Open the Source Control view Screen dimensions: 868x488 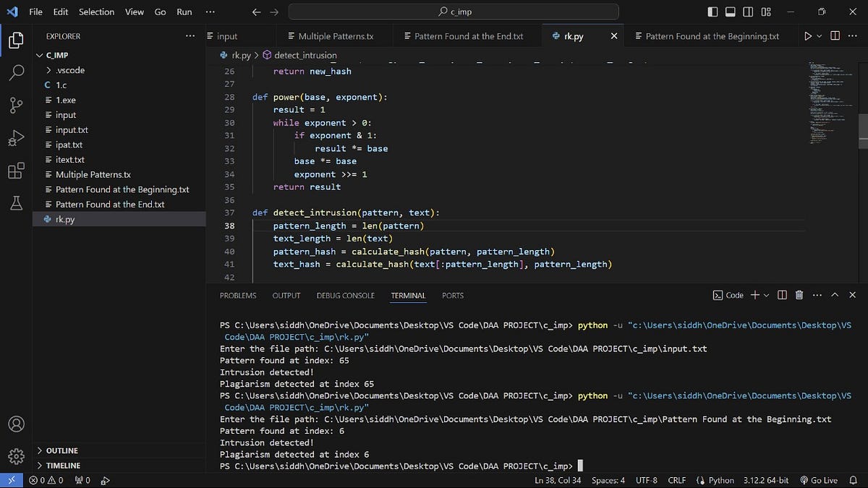[16, 105]
